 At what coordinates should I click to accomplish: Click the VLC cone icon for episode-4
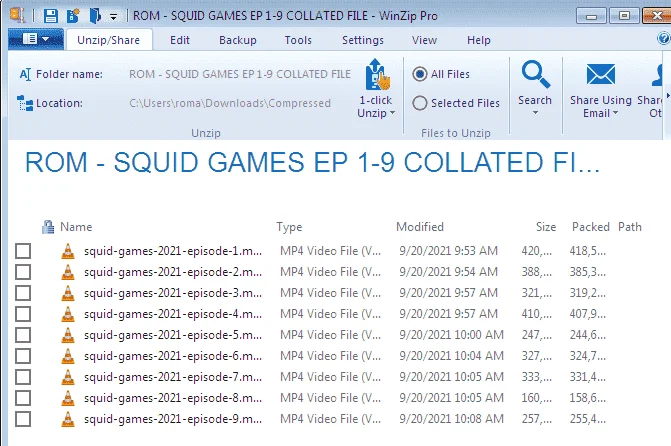[x=68, y=314]
